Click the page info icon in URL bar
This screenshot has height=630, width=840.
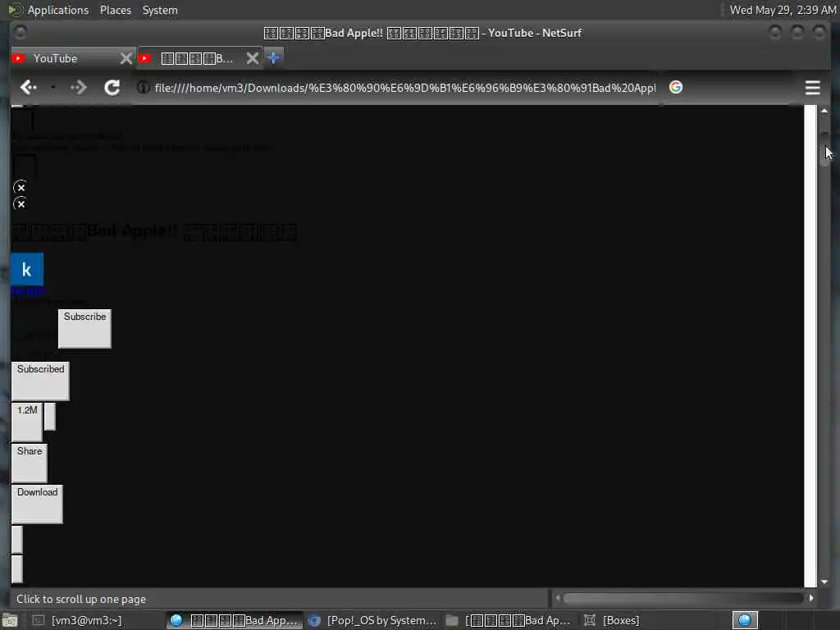coord(143,87)
